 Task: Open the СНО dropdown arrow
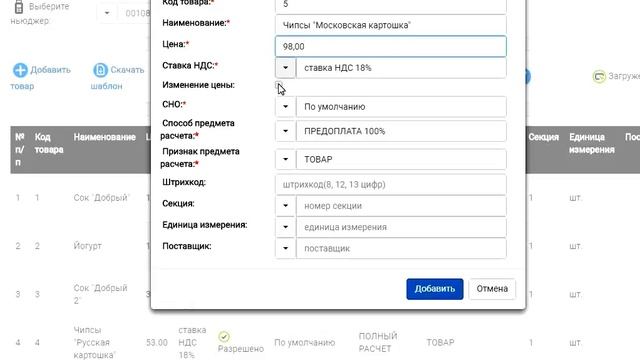point(285,107)
